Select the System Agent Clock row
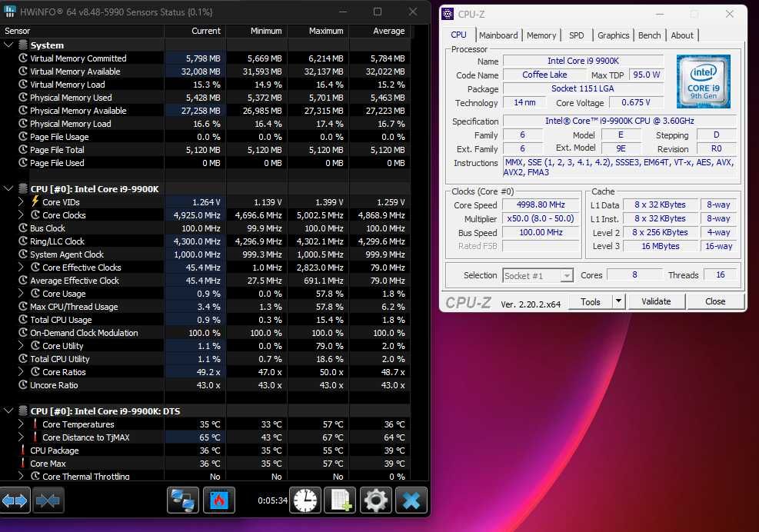 205,254
